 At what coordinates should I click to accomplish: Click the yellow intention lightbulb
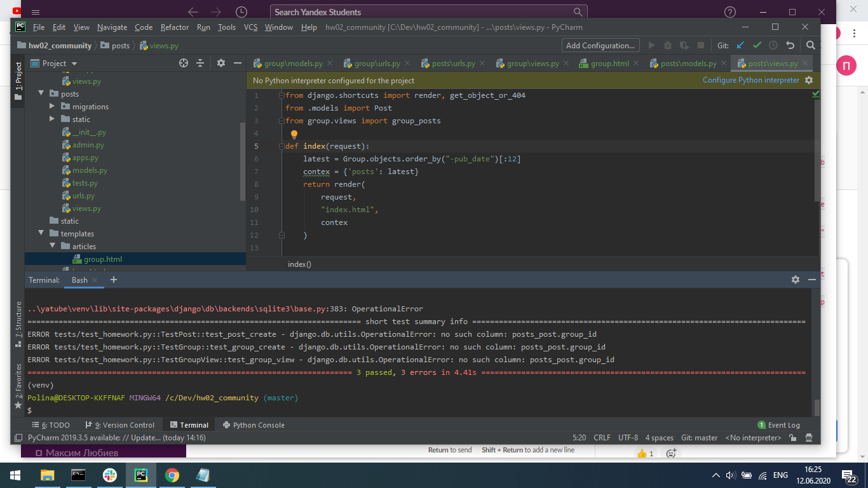(x=294, y=134)
